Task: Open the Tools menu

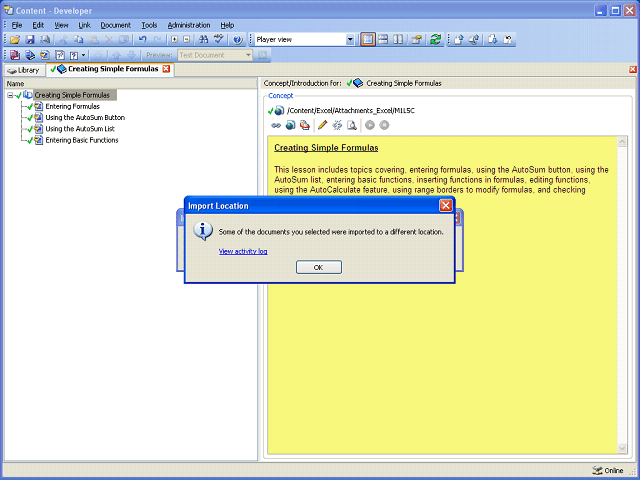Action: click(149, 25)
